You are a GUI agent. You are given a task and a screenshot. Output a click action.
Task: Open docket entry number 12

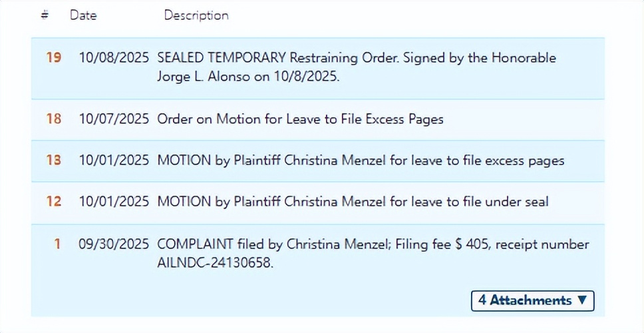53,201
